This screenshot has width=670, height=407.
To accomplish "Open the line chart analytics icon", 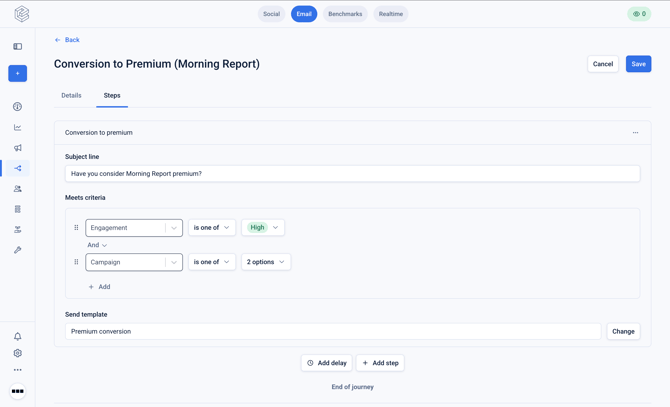I will click(x=18, y=127).
